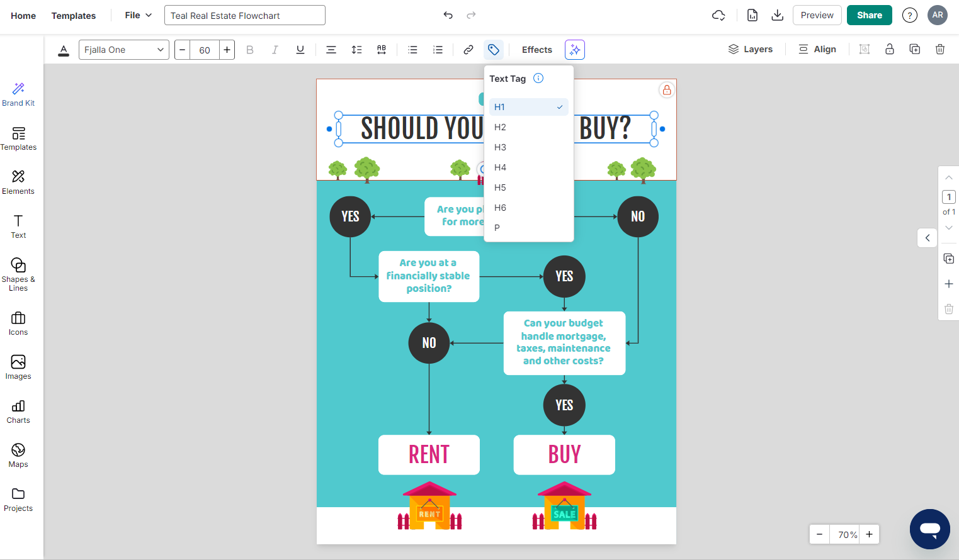Open the Images panel

point(17,367)
